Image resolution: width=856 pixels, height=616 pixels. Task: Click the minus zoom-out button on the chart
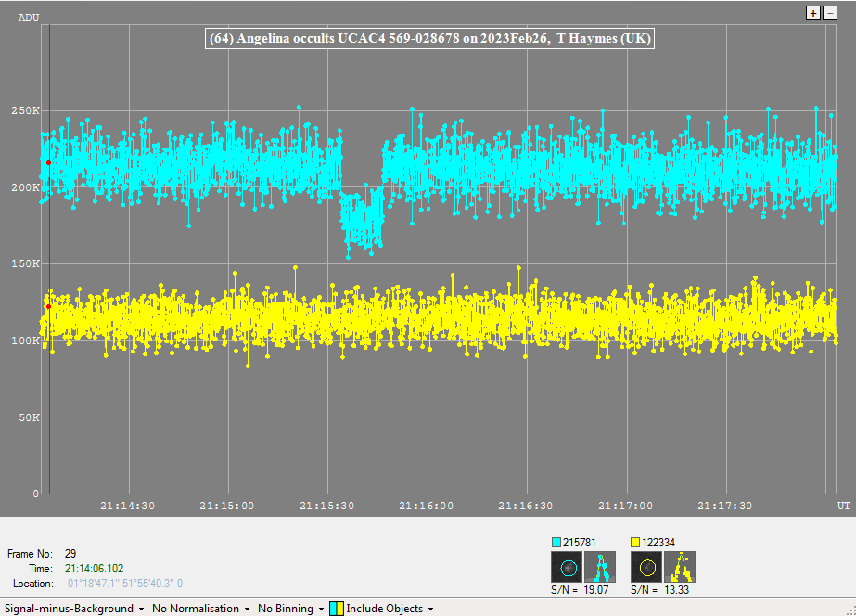[x=829, y=12]
